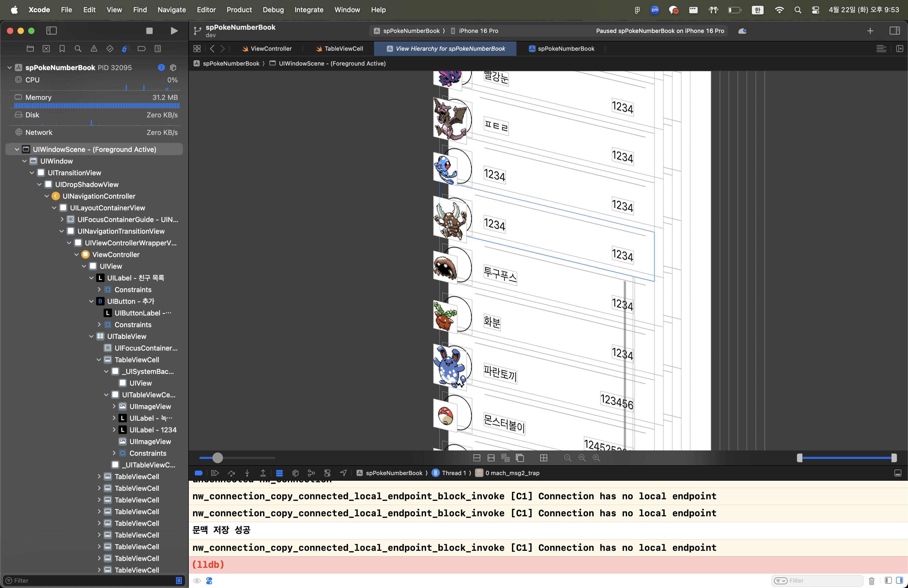Click the Run play button
This screenshot has height=588, width=908.
[174, 31]
